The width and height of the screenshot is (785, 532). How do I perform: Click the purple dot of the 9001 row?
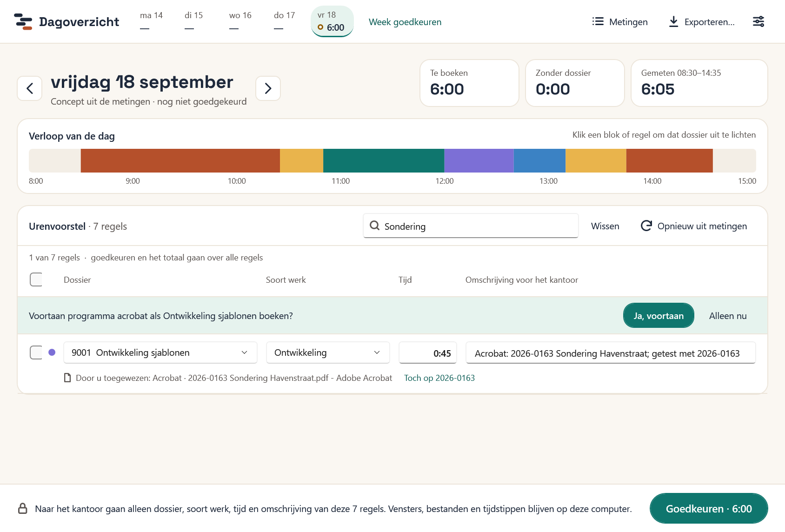pos(52,352)
